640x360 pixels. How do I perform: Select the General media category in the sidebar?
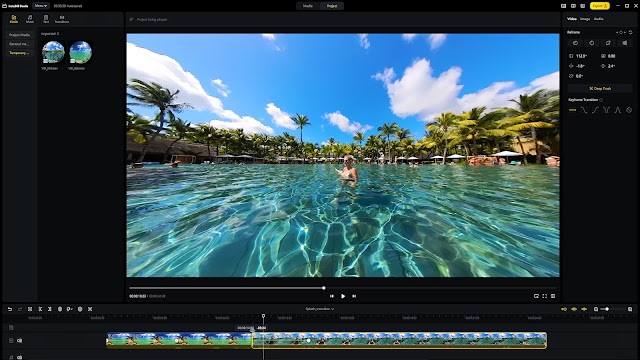[20, 44]
